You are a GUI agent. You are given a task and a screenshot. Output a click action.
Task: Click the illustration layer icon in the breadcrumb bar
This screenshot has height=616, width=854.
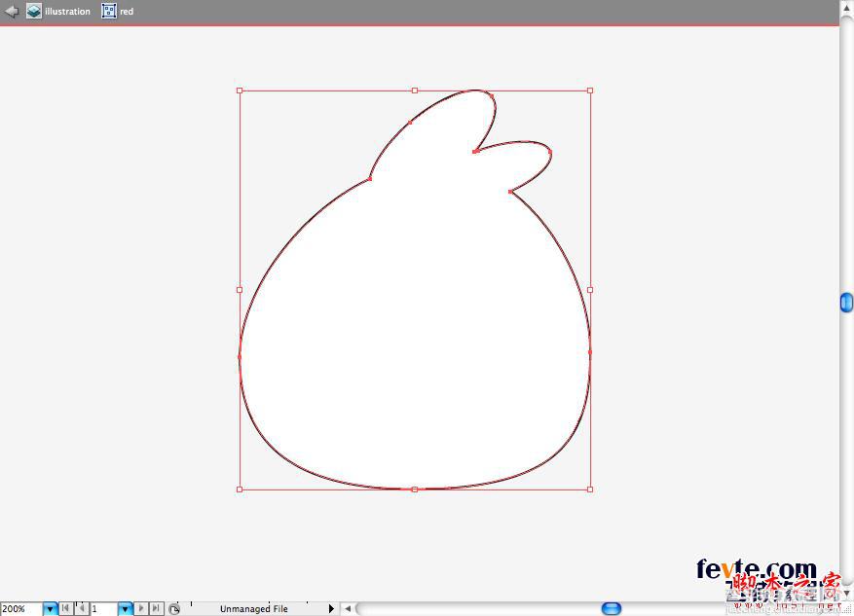[x=34, y=11]
